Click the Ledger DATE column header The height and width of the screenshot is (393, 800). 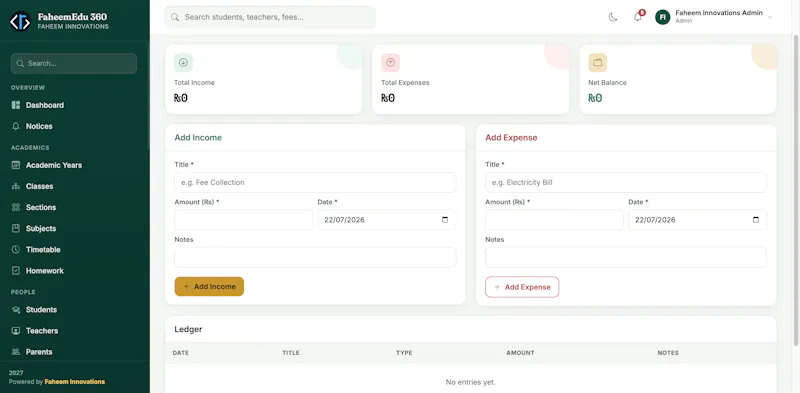pos(181,353)
